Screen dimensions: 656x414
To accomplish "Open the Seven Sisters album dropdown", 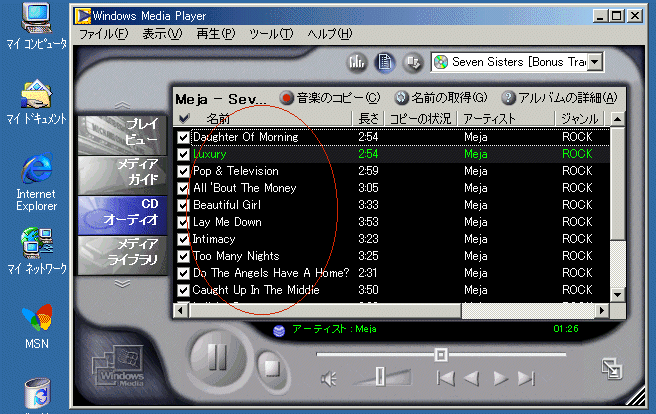I will pos(595,62).
